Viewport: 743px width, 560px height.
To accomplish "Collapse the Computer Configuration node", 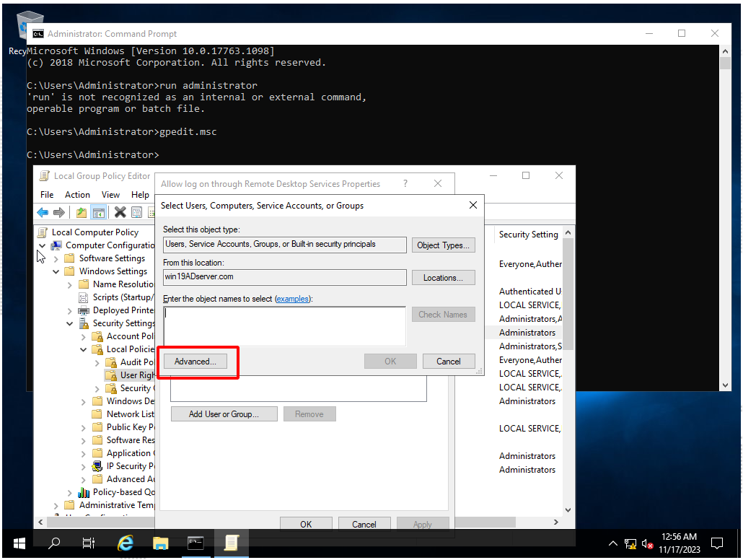I will pos(42,245).
